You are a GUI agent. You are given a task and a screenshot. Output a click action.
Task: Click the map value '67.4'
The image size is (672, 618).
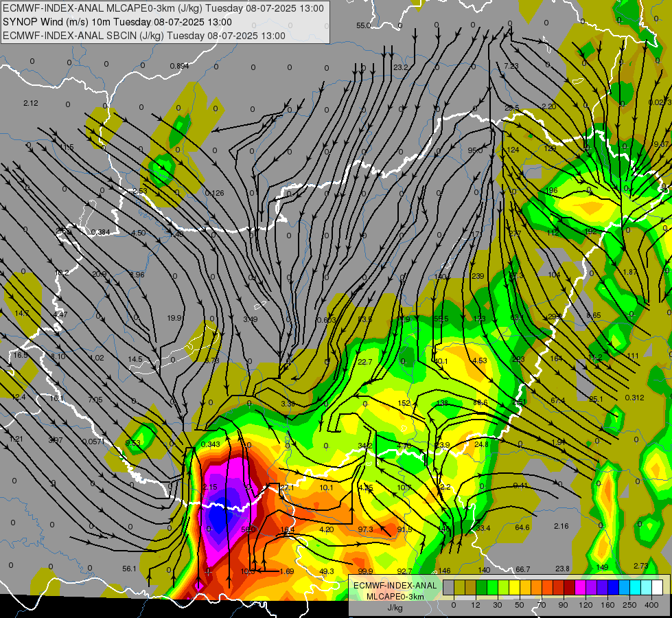[558, 400]
